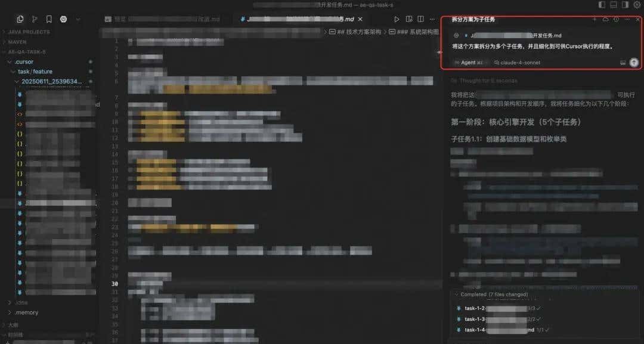
Task: Collapse the Completed files changed list
Action: tap(456, 294)
